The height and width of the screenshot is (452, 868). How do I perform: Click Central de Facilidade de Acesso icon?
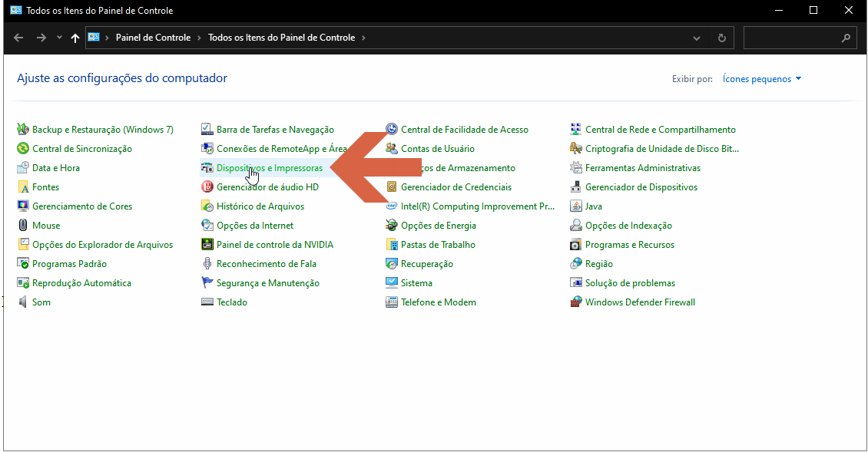click(392, 130)
